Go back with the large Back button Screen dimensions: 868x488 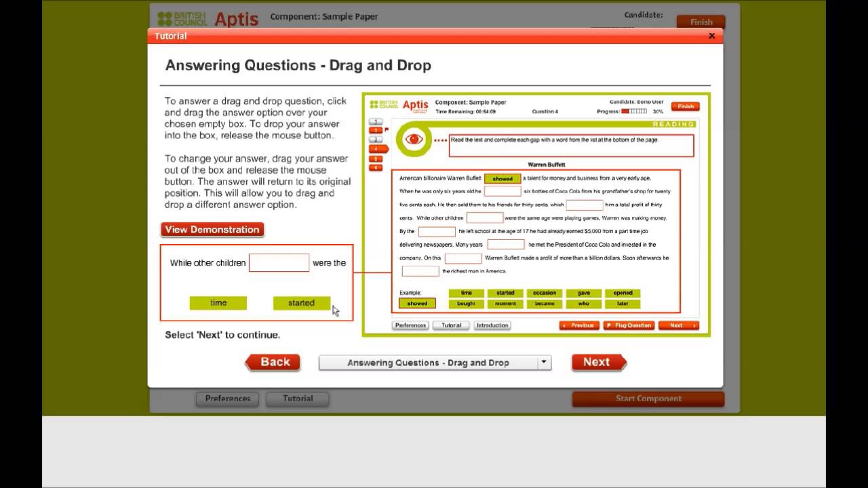(x=273, y=362)
